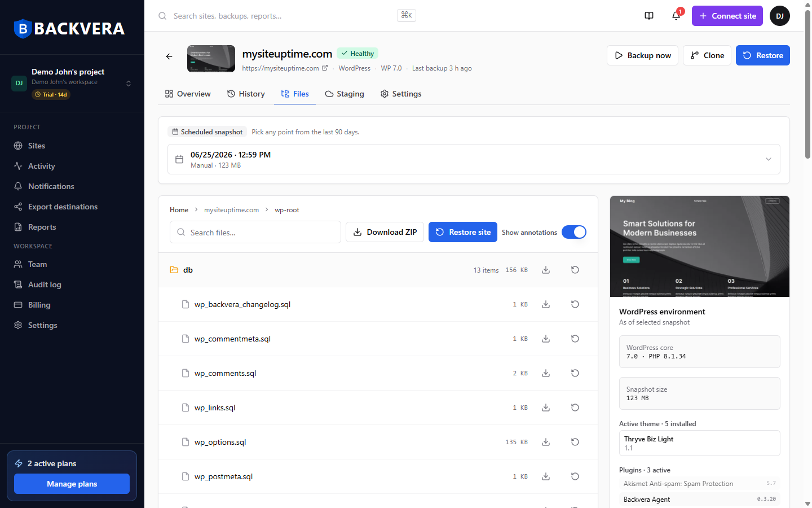Open external link icon next to site URL
812x508 pixels.
pyautogui.click(x=325, y=68)
